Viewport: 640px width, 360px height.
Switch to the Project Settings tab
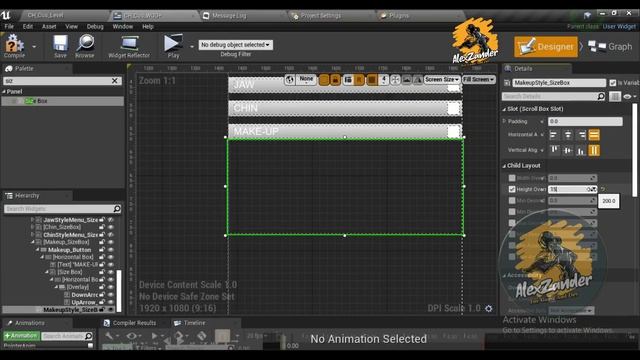tap(320, 16)
